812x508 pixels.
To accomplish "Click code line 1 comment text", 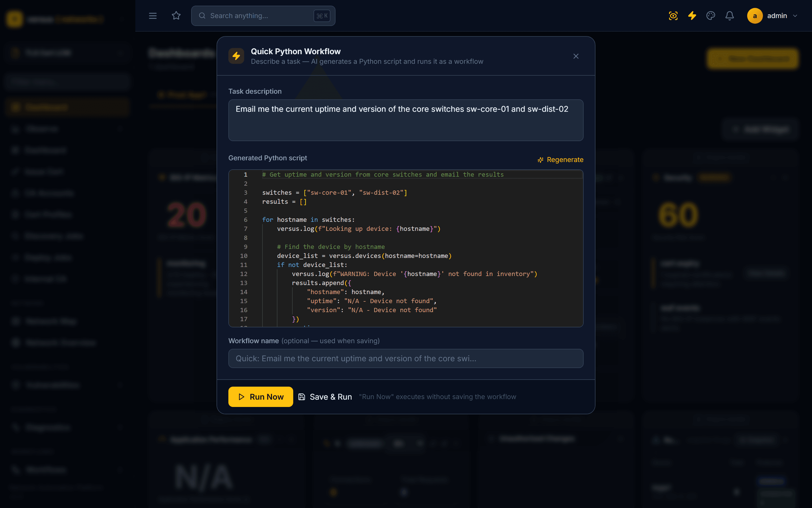I will pos(383,174).
